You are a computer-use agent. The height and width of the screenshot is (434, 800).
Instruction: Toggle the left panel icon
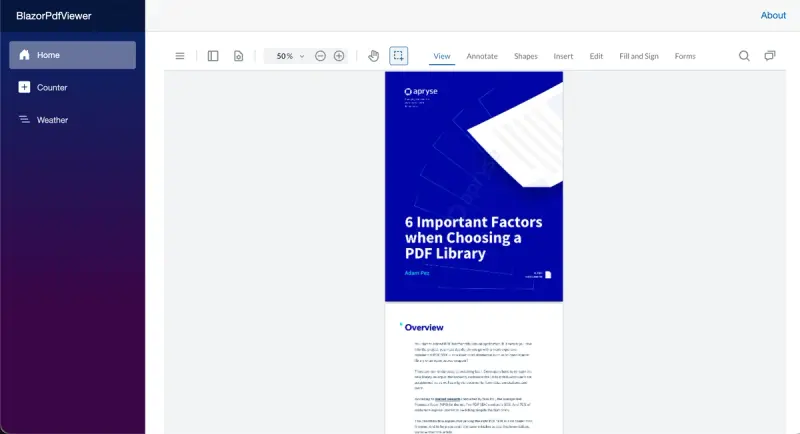point(213,56)
